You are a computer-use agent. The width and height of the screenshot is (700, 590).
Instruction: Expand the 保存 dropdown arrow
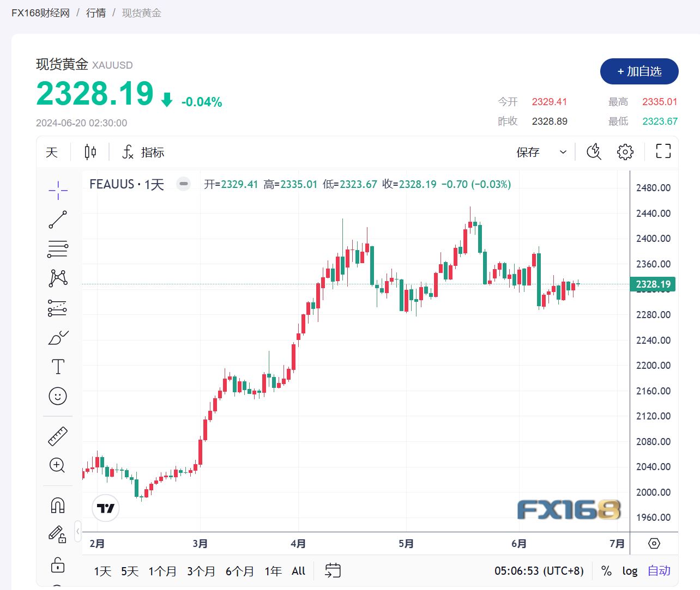(563, 152)
